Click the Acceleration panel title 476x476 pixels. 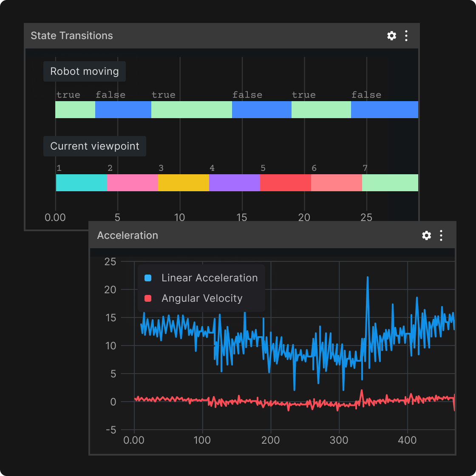(127, 235)
